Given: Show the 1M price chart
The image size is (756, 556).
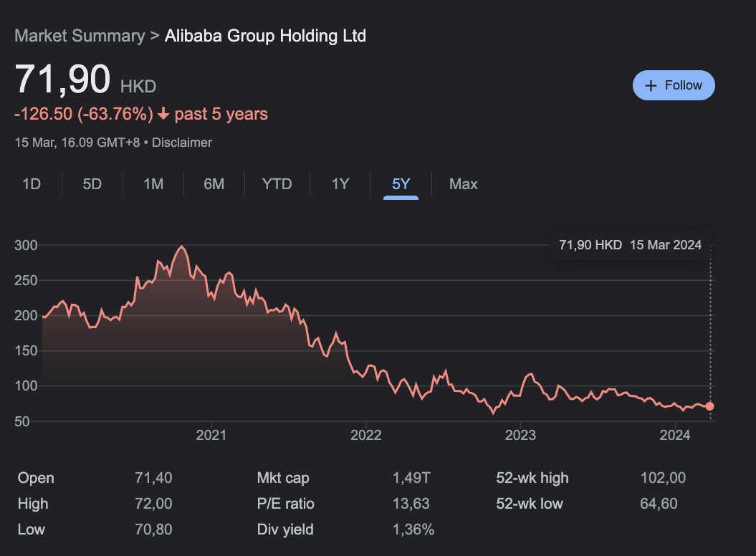Looking at the screenshot, I should click(153, 184).
